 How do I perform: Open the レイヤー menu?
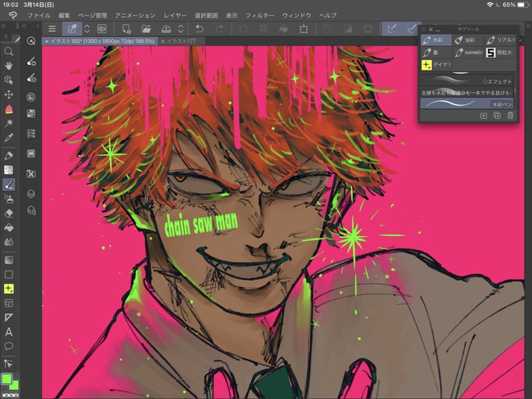(175, 16)
